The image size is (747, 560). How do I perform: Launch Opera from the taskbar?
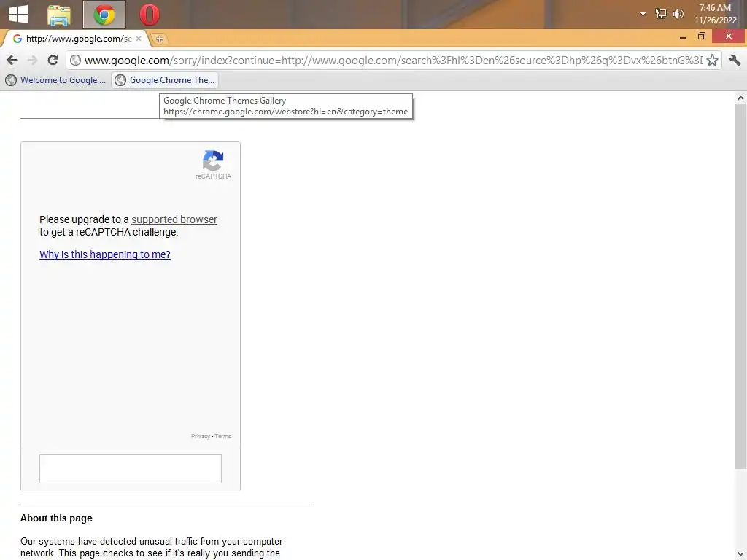pyautogui.click(x=149, y=15)
